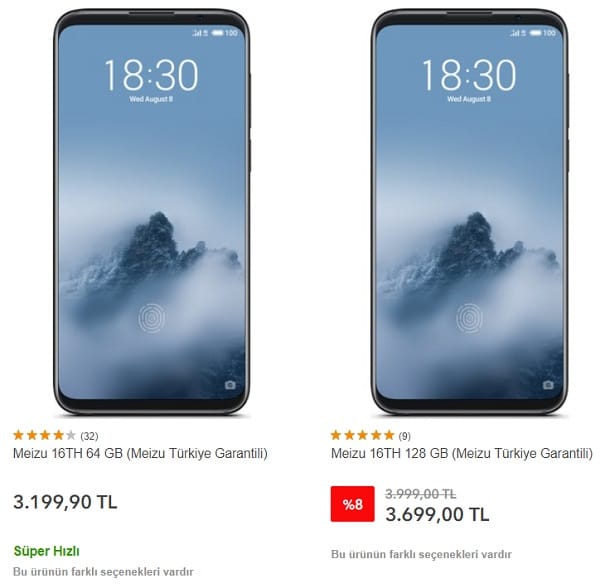Click the fingerprint icon on the right phone screen

tap(470, 318)
